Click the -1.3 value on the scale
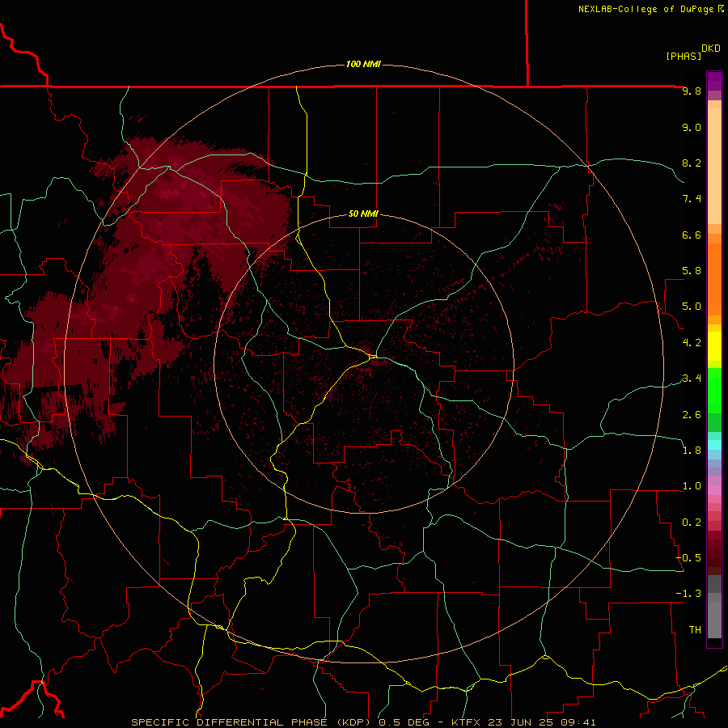This screenshot has height=728, width=728. (x=688, y=594)
